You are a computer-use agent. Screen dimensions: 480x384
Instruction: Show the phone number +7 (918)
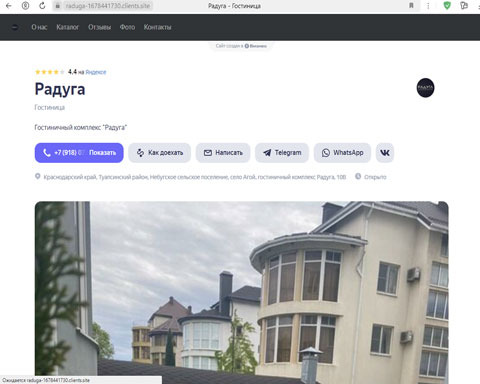pos(79,153)
